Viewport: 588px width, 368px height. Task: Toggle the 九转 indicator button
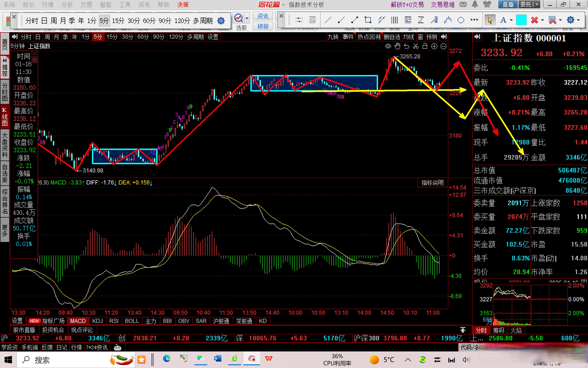tap(333, 37)
